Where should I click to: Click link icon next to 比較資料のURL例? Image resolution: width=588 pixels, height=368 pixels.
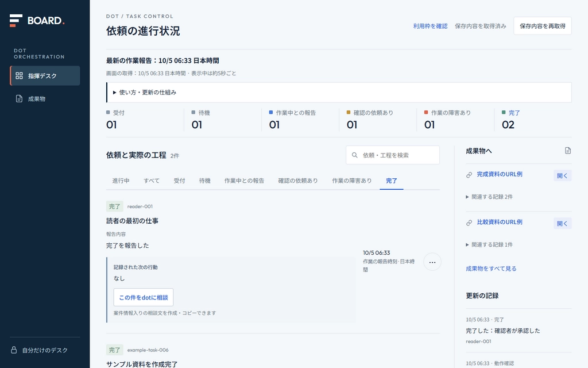[x=469, y=223]
